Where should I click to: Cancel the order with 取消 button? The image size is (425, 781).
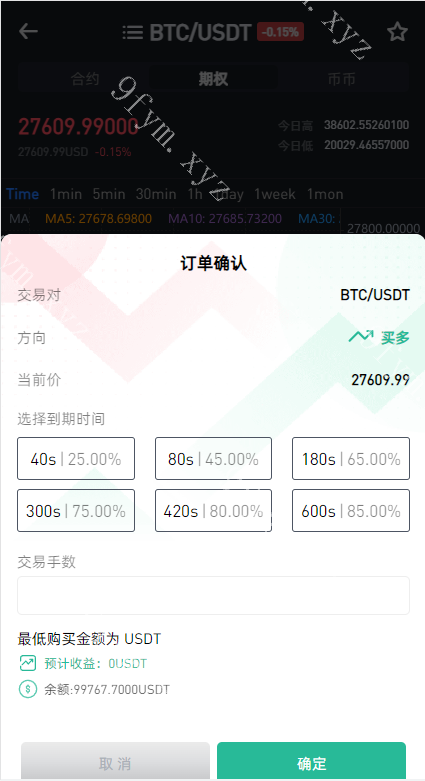115,762
